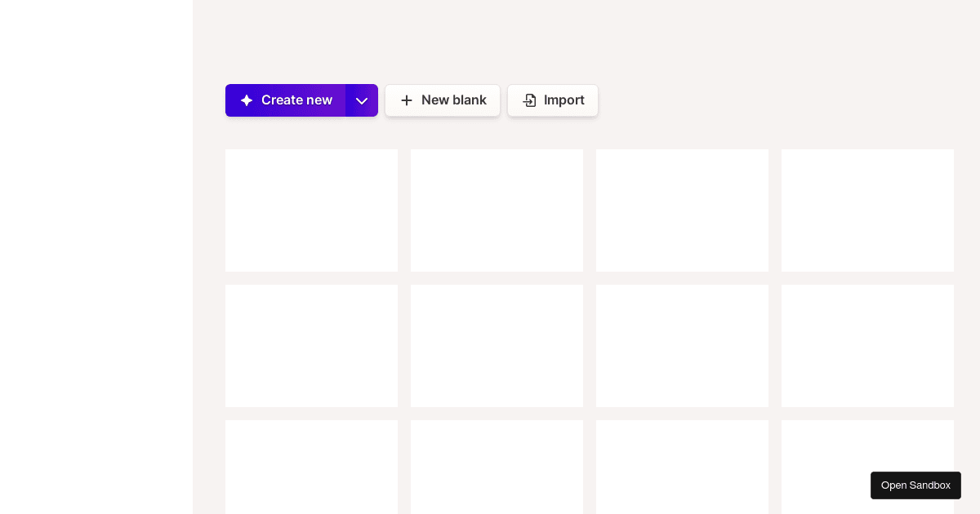The height and width of the screenshot is (514, 980).
Task: Create a project with New blank
Action: 443,100
